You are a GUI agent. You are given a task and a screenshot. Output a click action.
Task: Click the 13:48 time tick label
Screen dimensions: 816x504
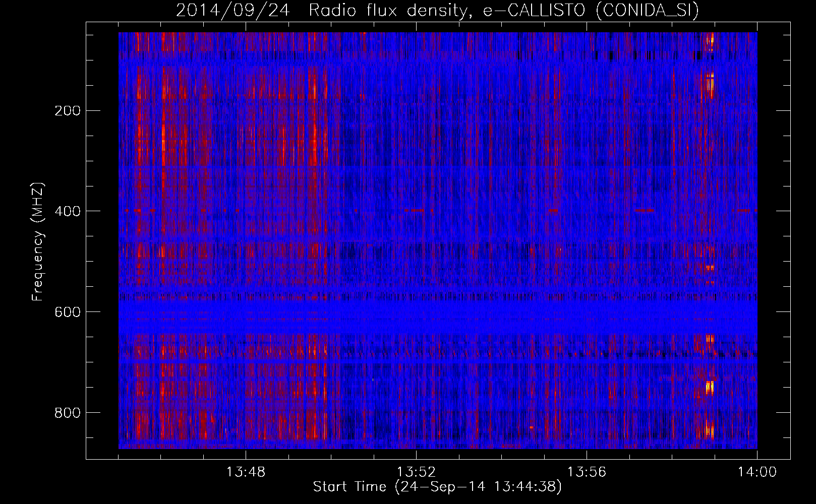point(246,472)
